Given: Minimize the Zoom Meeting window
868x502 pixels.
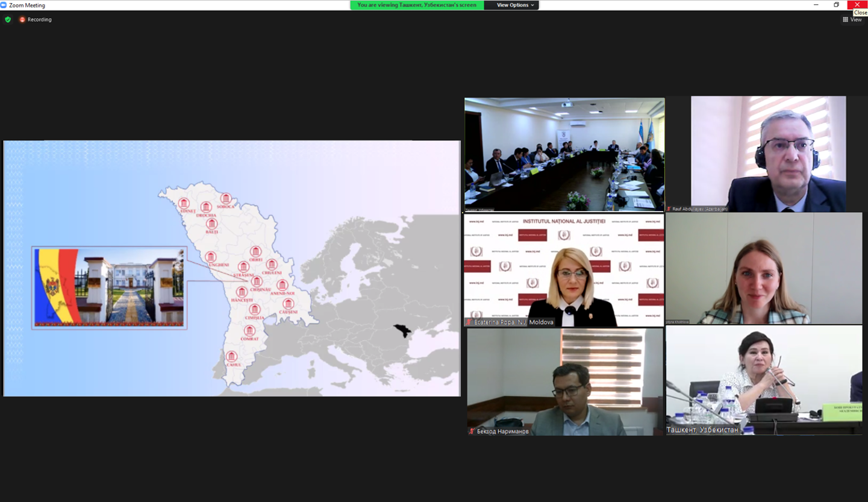Looking at the screenshot, I should (816, 5).
